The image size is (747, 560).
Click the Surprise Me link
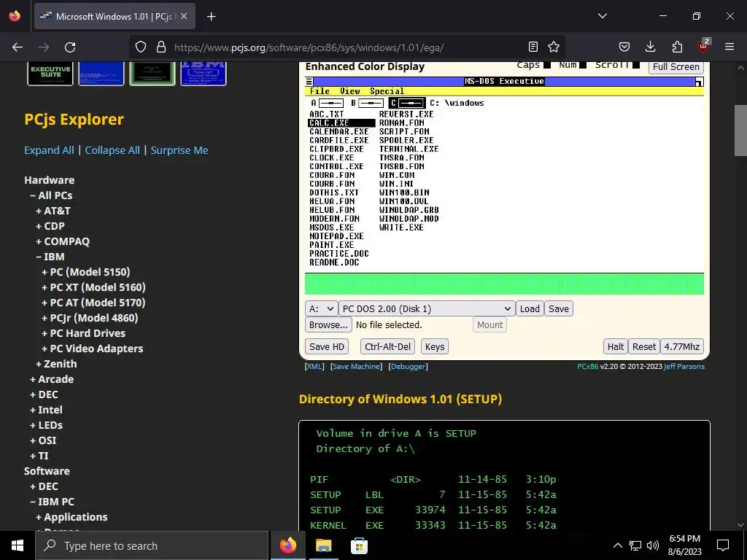(179, 150)
